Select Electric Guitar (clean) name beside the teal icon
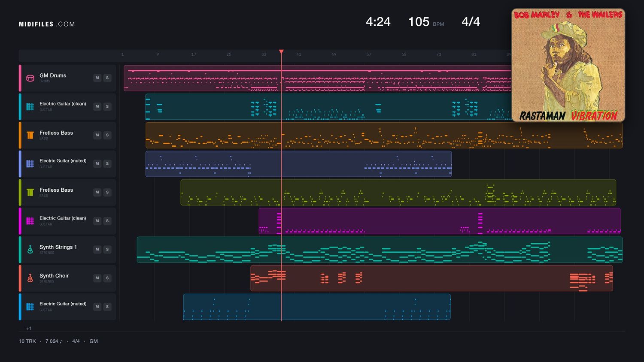This screenshot has height=362, width=644. tap(63, 104)
